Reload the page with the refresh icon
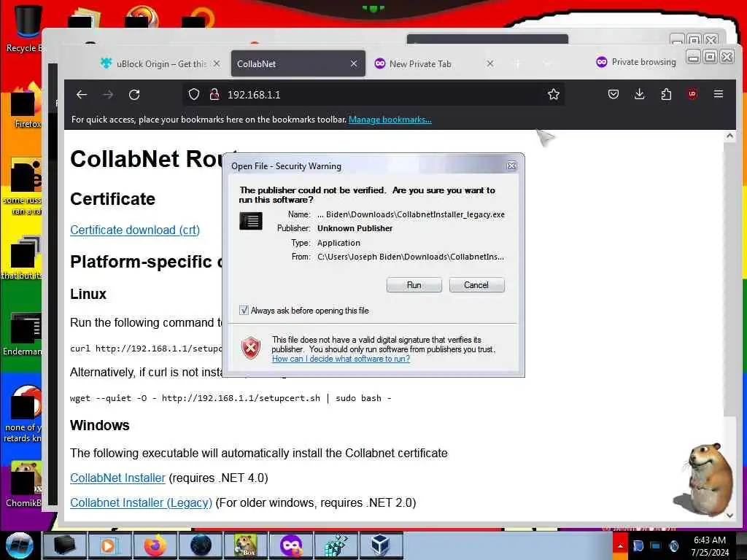 tap(134, 95)
